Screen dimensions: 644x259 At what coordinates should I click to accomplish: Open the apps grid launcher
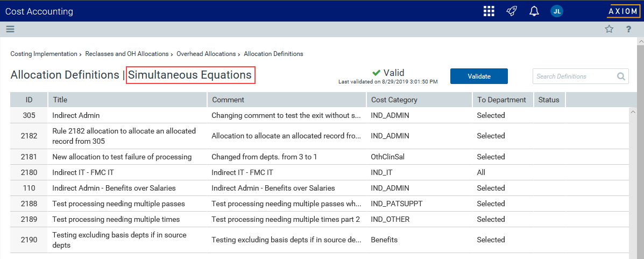[489, 11]
